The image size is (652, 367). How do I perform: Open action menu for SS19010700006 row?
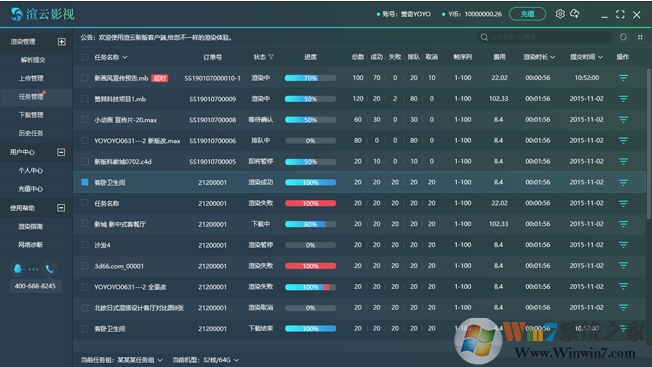623,140
